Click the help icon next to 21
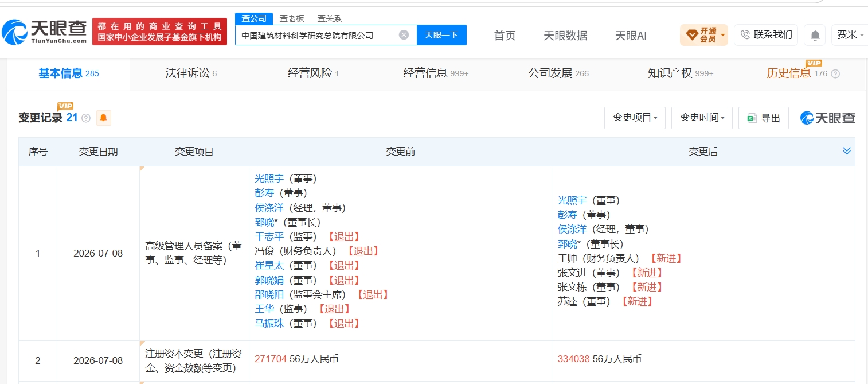Screen dimensions: 868x384 pyautogui.click(x=86, y=118)
